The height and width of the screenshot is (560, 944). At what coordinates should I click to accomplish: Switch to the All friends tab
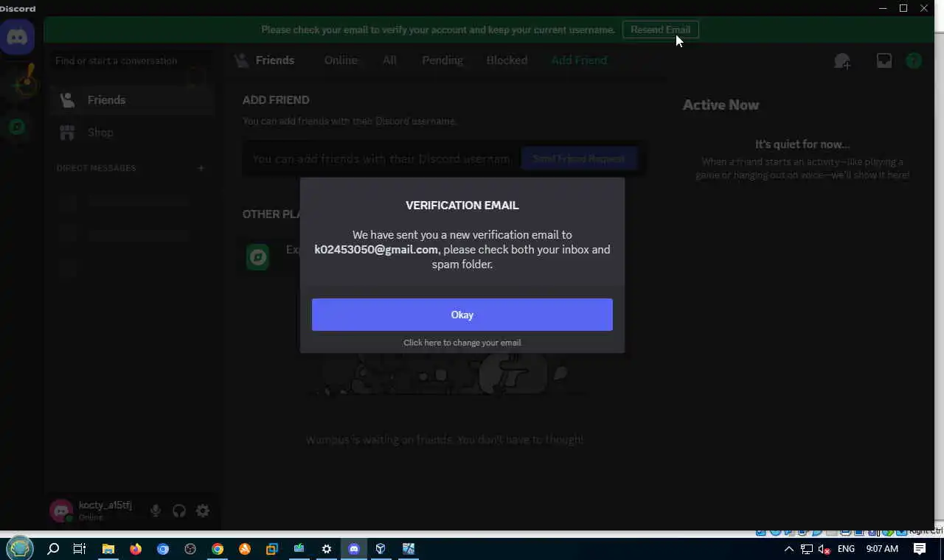(x=389, y=60)
